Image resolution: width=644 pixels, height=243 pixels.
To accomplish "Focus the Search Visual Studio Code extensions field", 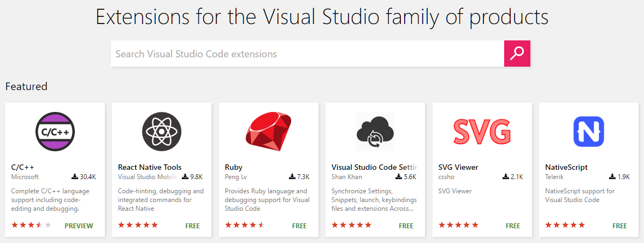I will click(x=307, y=54).
